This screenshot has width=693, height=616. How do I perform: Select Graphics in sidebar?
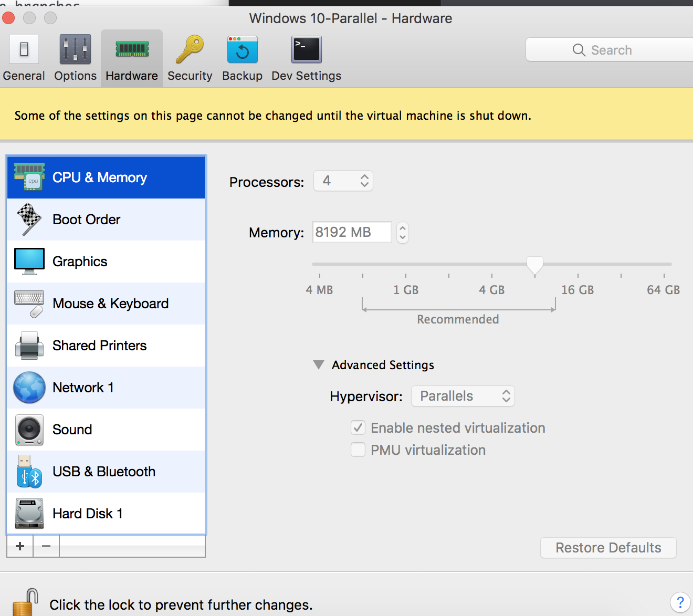tap(106, 262)
